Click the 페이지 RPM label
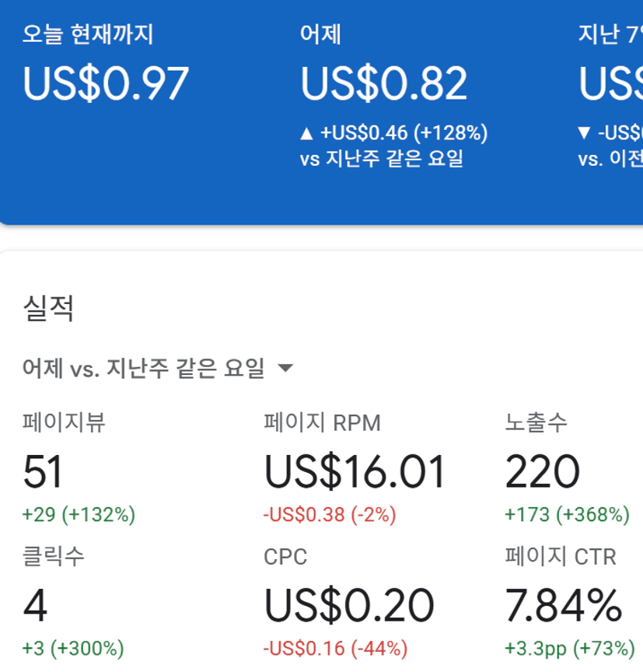 click(x=323, y=422)
